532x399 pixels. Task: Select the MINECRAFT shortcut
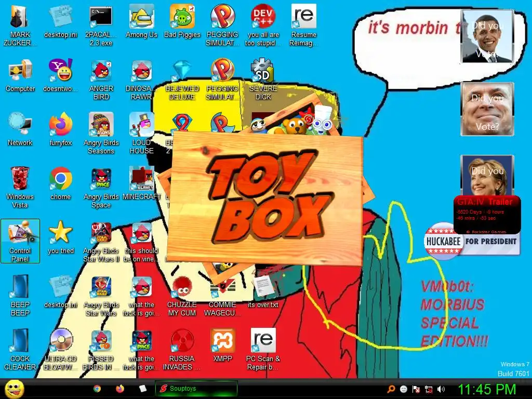(x=141, y=183)
